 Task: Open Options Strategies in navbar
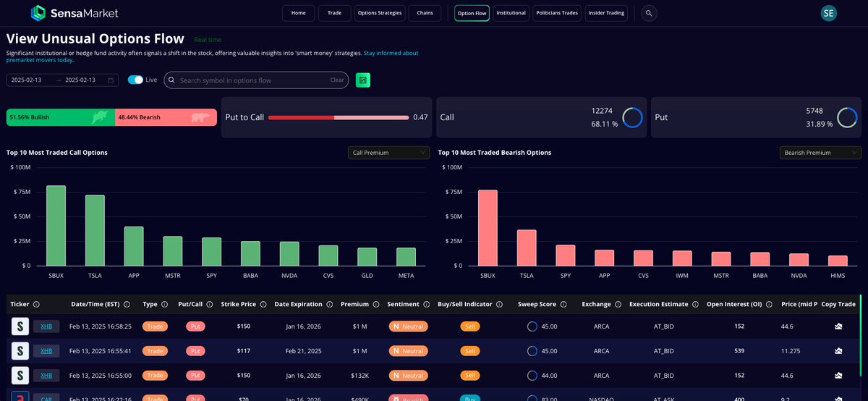[x=380, y=13]
